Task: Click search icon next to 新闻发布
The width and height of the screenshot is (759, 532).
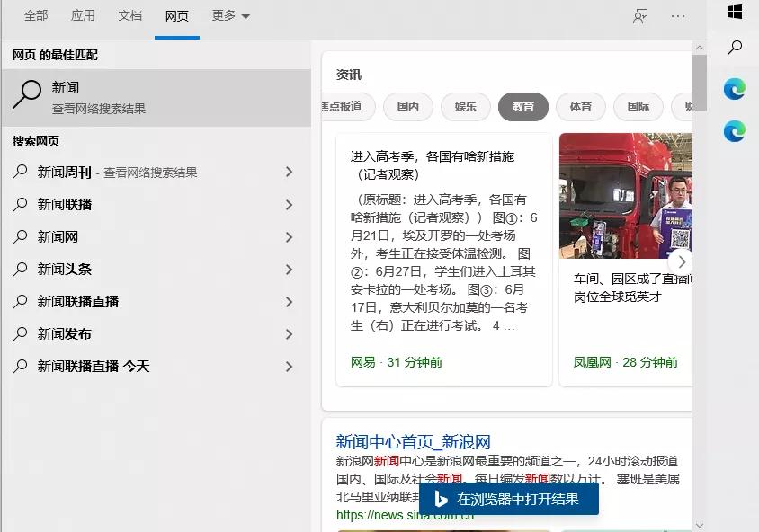Action: point(20,333)
